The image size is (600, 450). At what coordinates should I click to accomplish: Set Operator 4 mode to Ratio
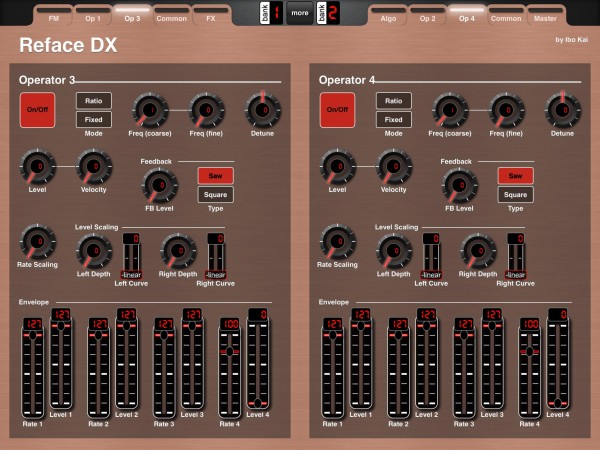(x=393, y=101)
